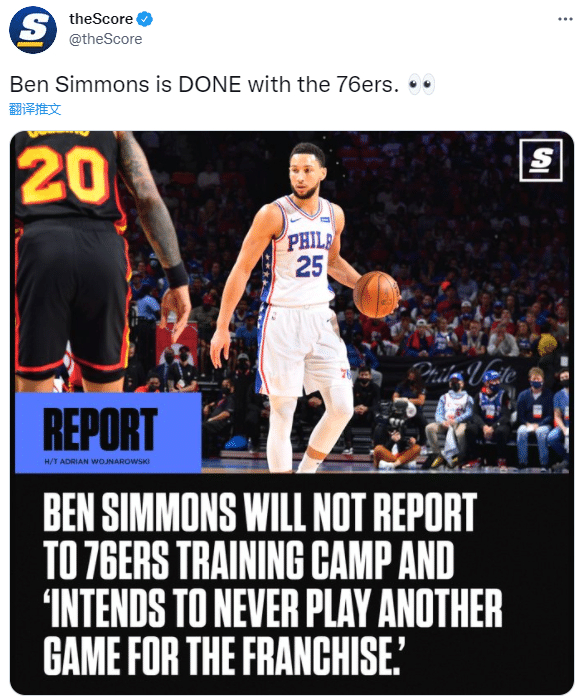
Task: Click the tweet text about Ben Simmons
Action: (204, 85)
